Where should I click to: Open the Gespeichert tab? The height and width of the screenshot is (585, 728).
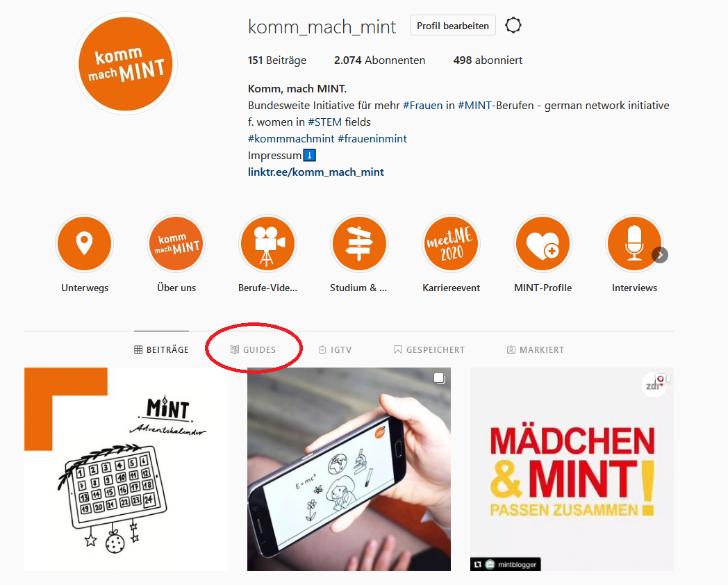click(429, 349)
